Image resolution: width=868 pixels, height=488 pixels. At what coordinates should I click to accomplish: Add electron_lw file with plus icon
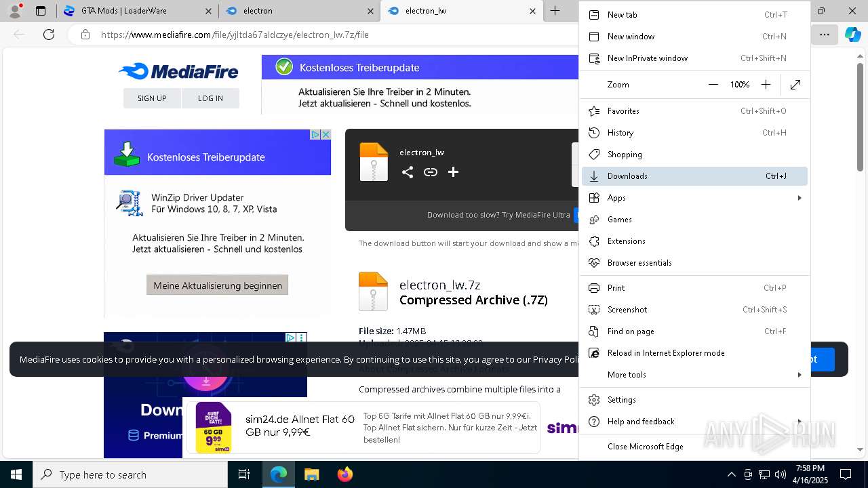(454, 172)
